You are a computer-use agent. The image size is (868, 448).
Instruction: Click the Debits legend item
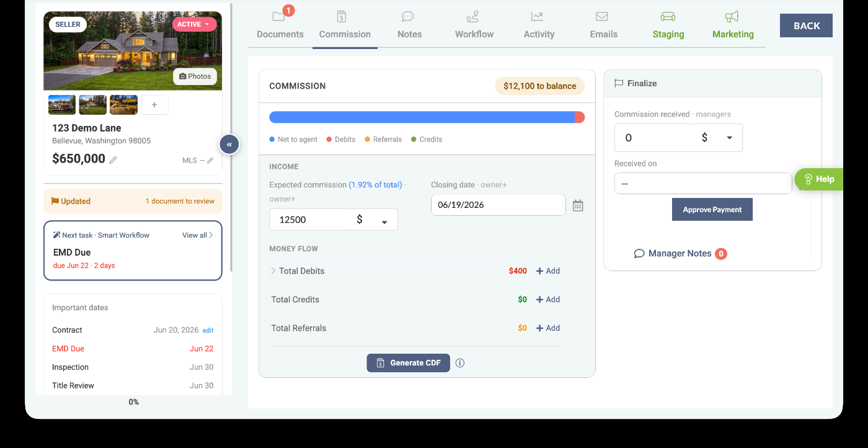pos(341,140)
